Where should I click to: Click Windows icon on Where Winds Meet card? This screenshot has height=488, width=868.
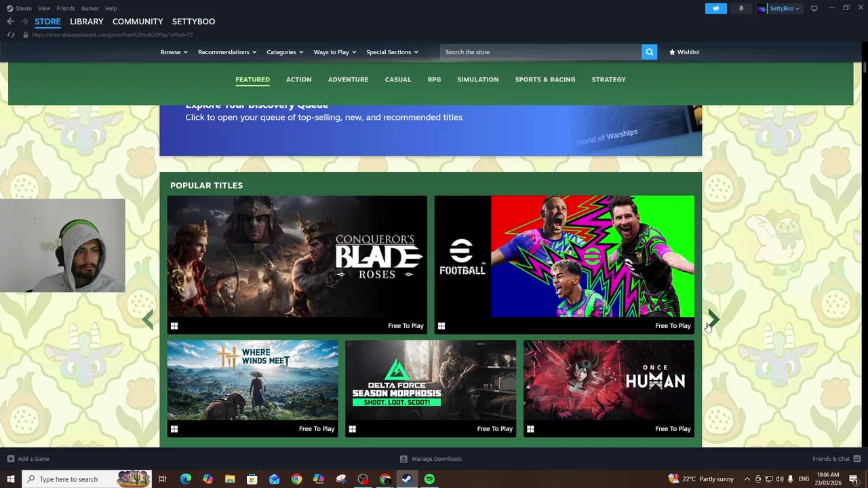pyautogui.click(x=174, y=429)
